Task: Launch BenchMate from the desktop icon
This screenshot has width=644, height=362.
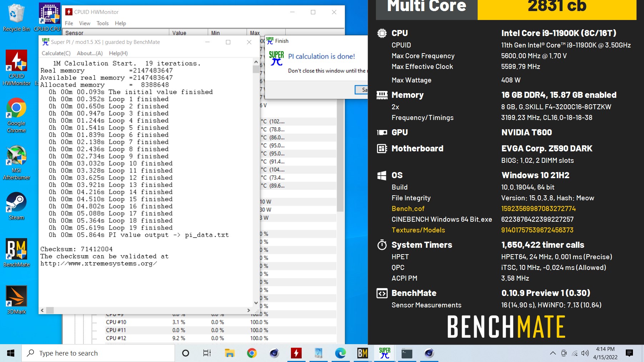Action: coord(16,253)
